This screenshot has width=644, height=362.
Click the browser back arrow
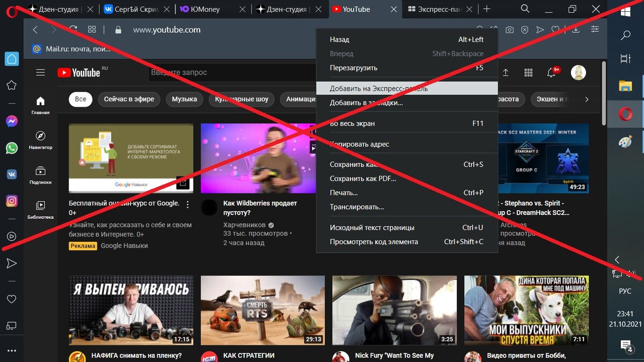pos(35,30)
